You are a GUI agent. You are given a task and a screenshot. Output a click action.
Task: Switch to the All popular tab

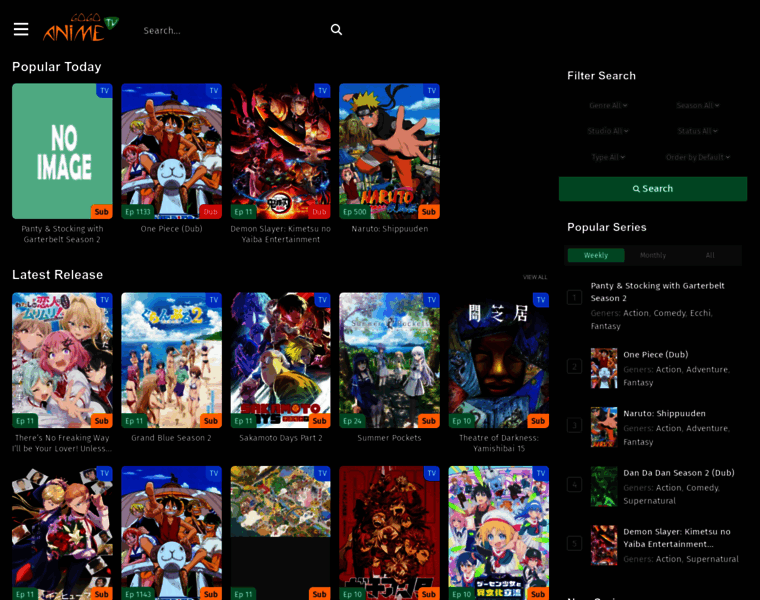(x=710, y=255)
